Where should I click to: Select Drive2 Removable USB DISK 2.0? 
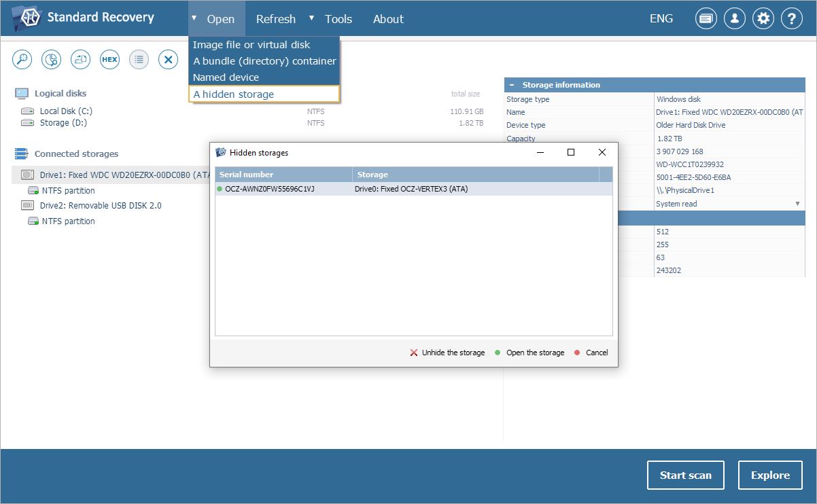point(101,206)
